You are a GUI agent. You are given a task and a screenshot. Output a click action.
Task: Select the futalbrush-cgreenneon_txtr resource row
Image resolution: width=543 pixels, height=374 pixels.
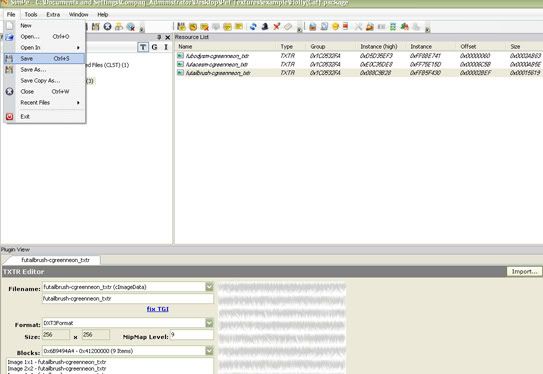(359, 73)
